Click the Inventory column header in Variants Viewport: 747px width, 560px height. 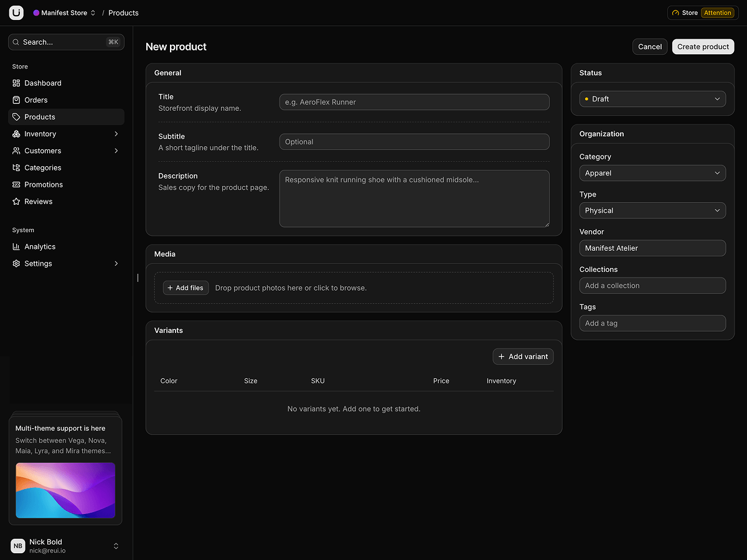[501, 381]
